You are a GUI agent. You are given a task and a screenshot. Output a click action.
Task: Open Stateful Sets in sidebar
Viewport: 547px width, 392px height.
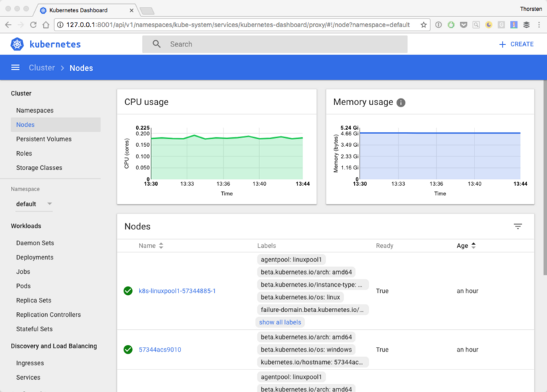pyautogui.click(x=34, y=328)
